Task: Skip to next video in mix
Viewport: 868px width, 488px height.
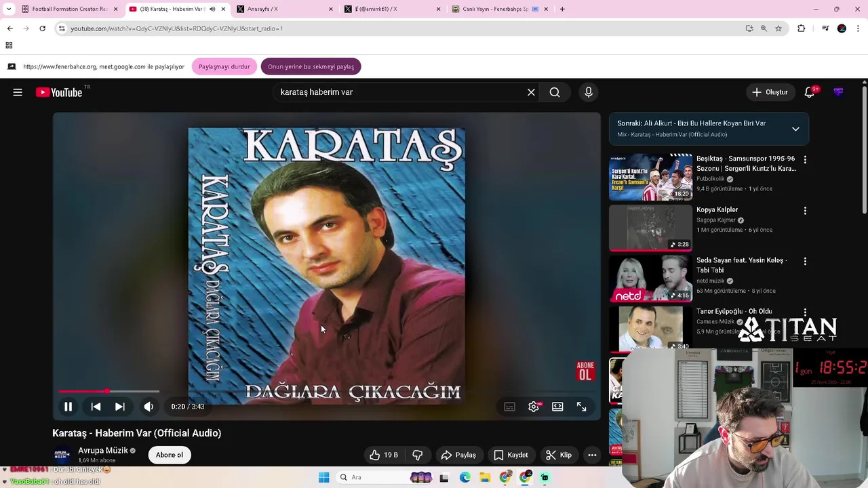Action: 120,407
